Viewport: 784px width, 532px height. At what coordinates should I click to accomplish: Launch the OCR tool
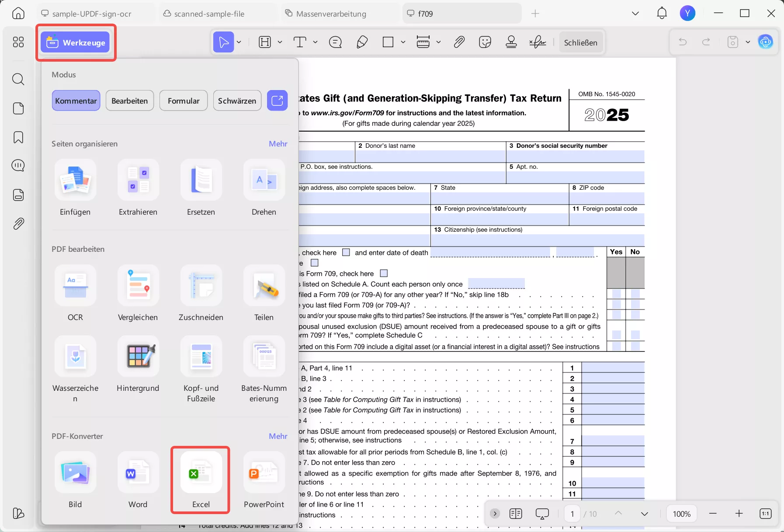75,293
